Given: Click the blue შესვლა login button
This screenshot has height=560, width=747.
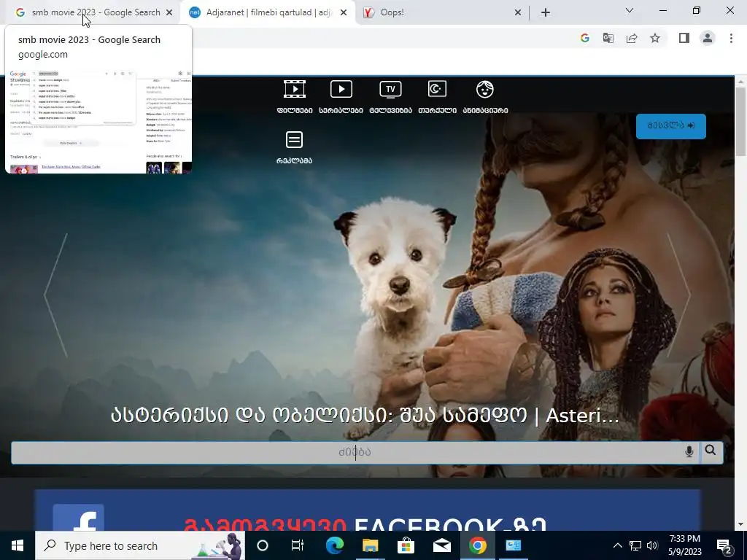Looking at the screenshot, I should pos(671,126).
